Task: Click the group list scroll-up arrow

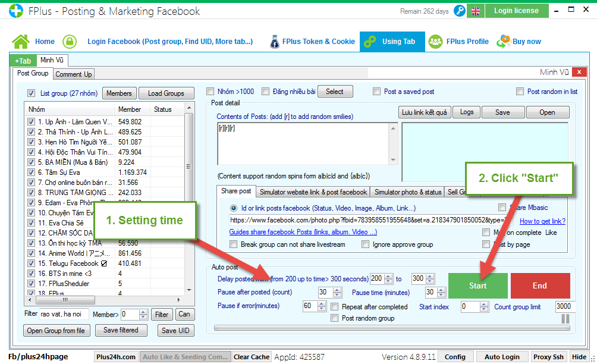Action: (189, 108)
